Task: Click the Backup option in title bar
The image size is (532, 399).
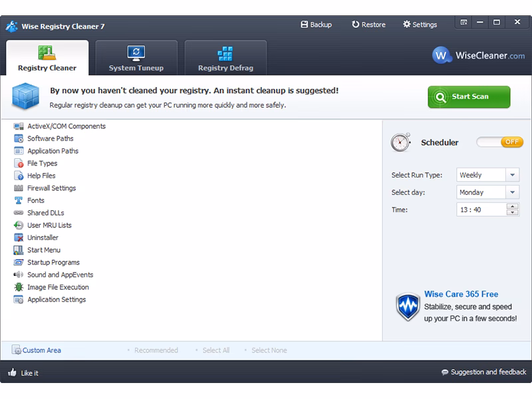Action: [316, 25]
